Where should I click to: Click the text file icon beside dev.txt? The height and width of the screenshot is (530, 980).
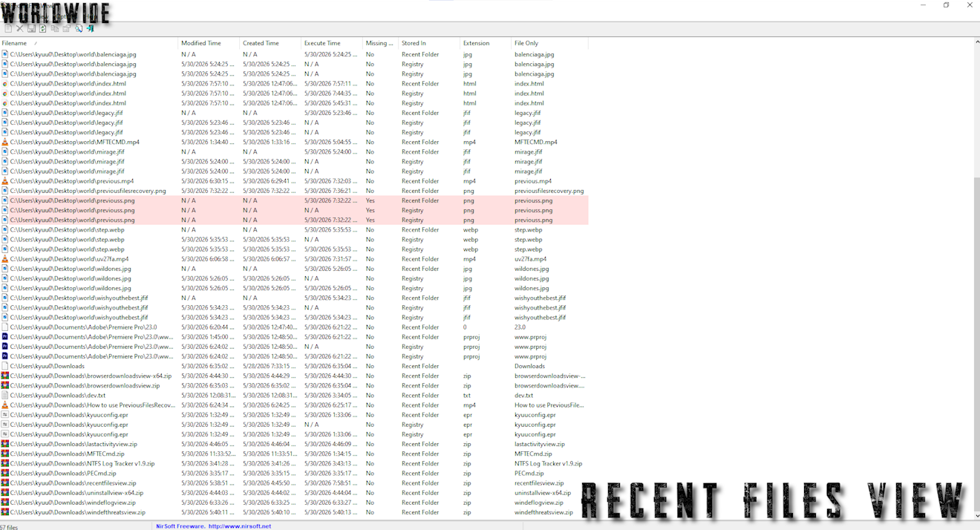[5, 396]
